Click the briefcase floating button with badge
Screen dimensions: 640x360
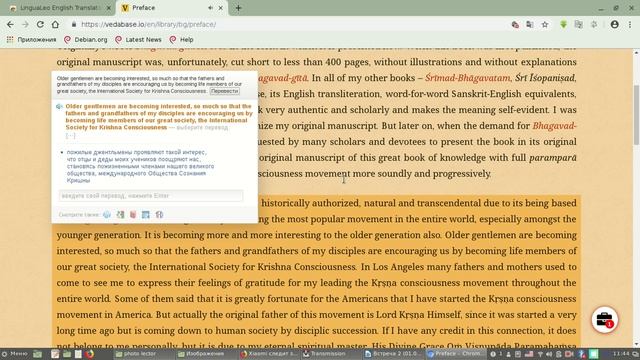(x=604, y=320)
